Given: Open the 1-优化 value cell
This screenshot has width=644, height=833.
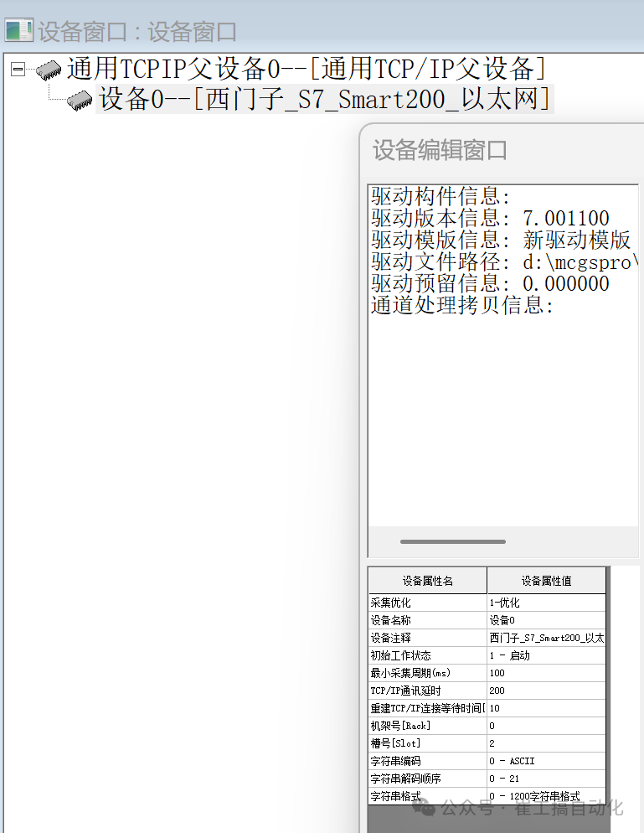Looking at the screenshot, I should click(x=546, y=603).
